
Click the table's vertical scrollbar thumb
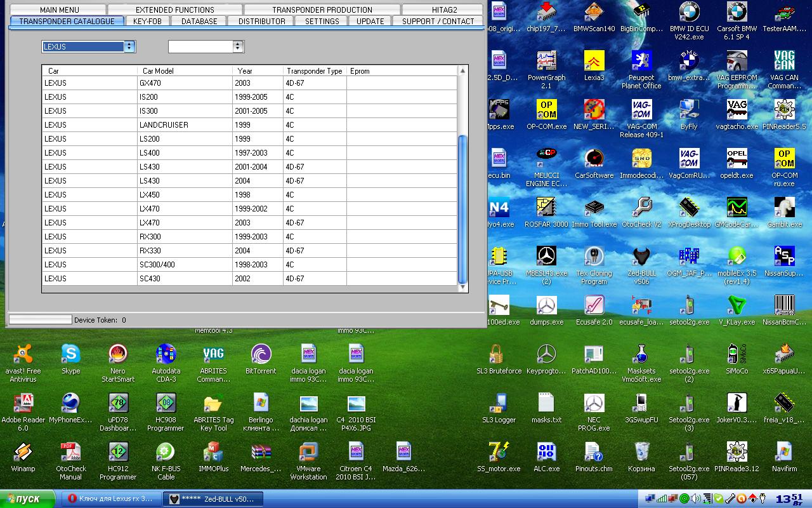pos(462,210)
